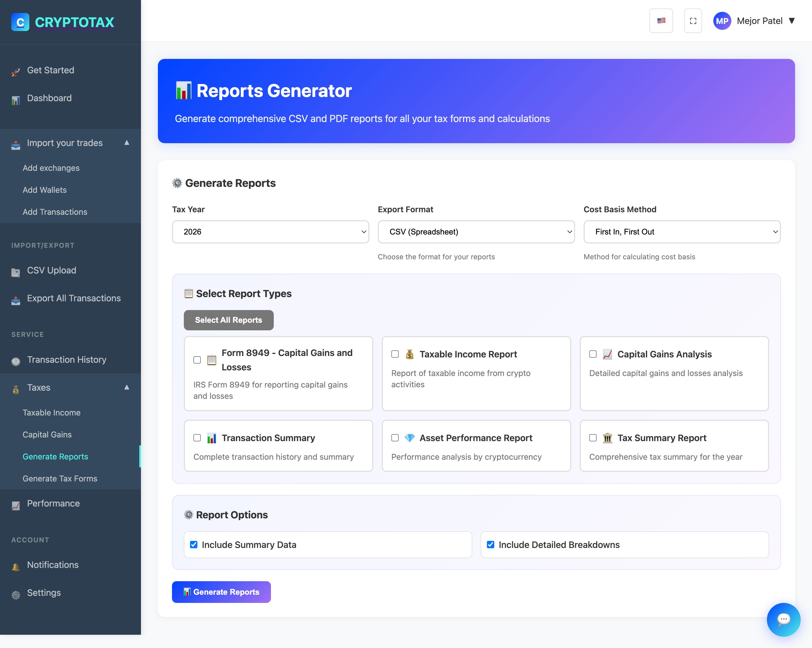Open the Tax Year dropdown
812x648 pixels.
tap(270, 232)
